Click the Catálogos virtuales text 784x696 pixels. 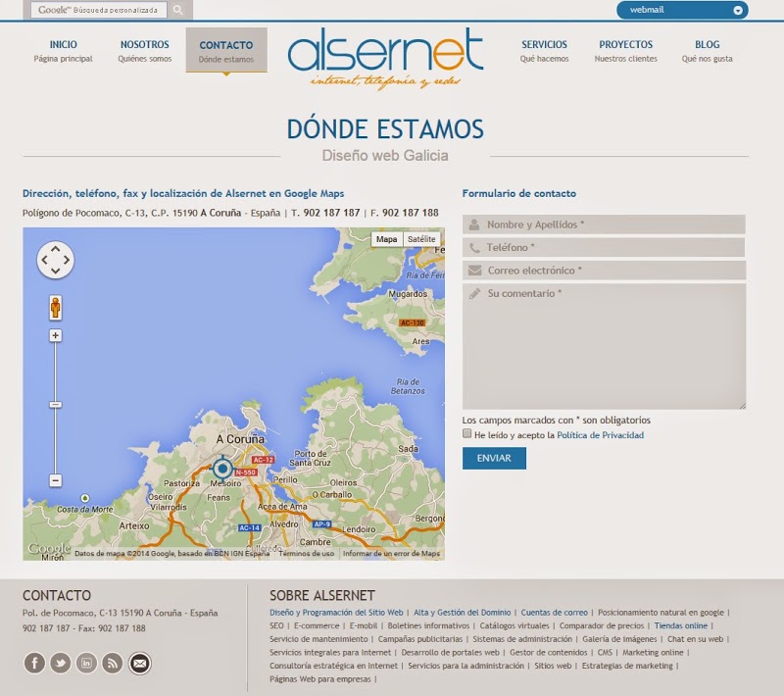(514, 625)
